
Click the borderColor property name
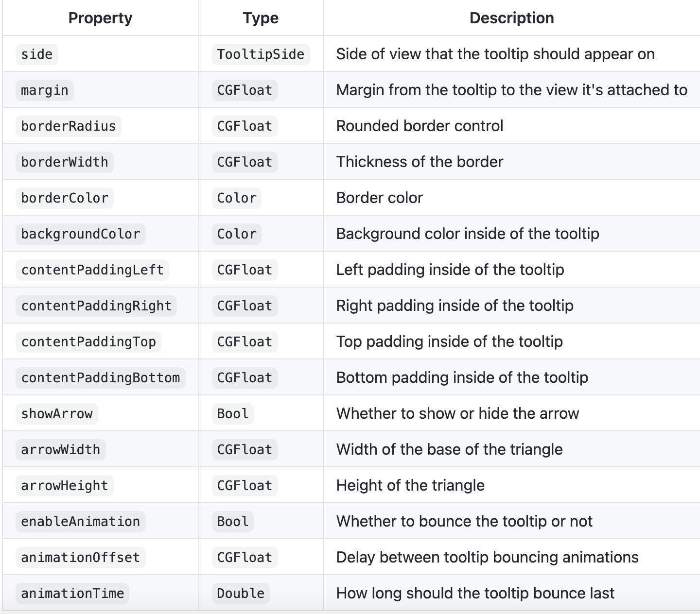pyautogui.click(x=65, y=198)
